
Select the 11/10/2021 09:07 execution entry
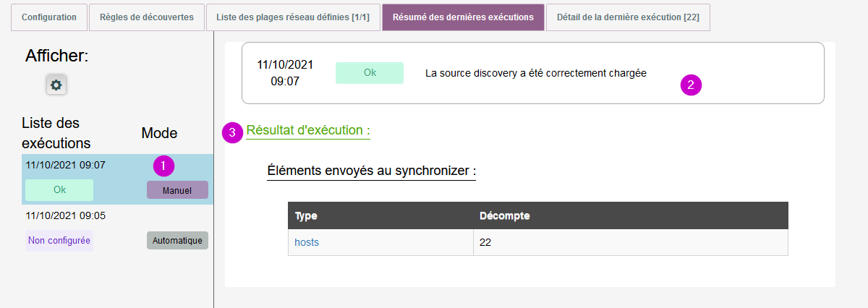coord(66,165)
